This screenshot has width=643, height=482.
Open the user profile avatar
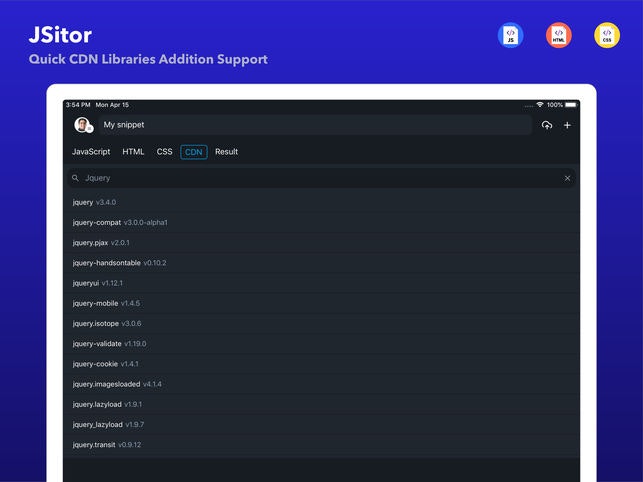tap(82, 125)
